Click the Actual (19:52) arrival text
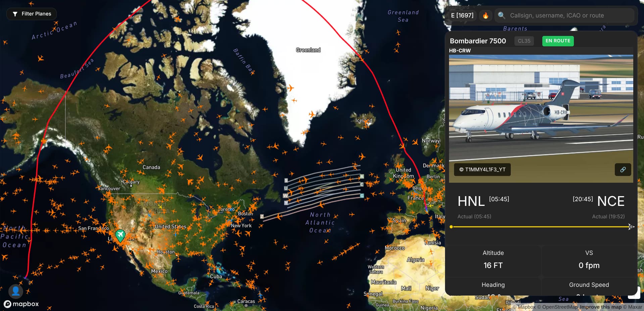Viewport: 644px width, 311px height. click(x=608, y=217)
